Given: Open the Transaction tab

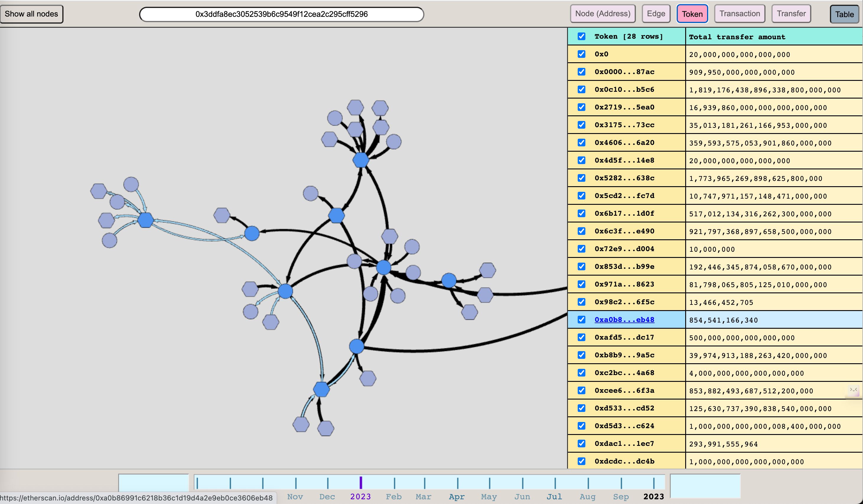Looking at the screenshot, I should pos(740,14).
